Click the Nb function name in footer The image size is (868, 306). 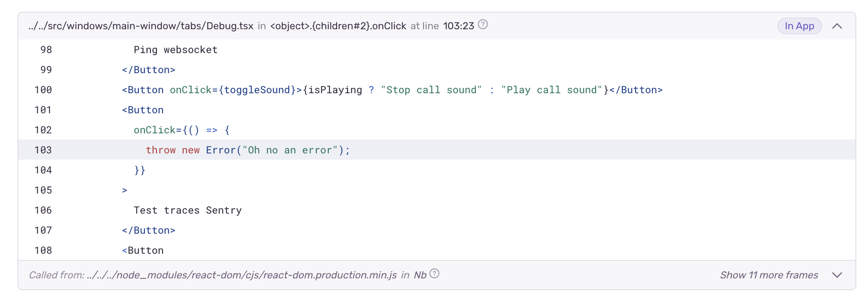click(x=420, y=275)
